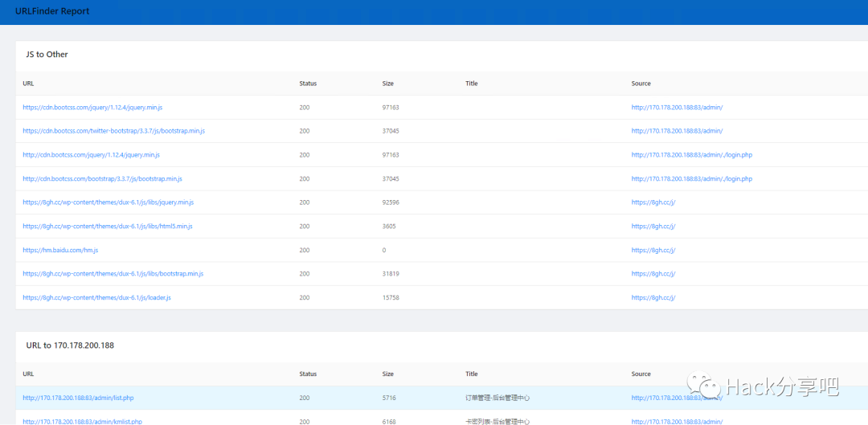Open 8gh.cc/j/ source link in libs/jquery.min.js row
868x425 pixels.
tap(653, 202)
